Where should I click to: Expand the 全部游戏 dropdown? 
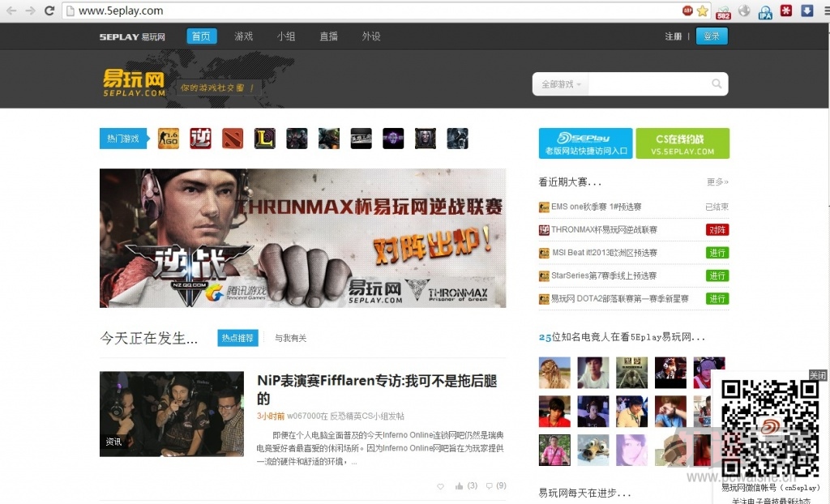(561, 84)
